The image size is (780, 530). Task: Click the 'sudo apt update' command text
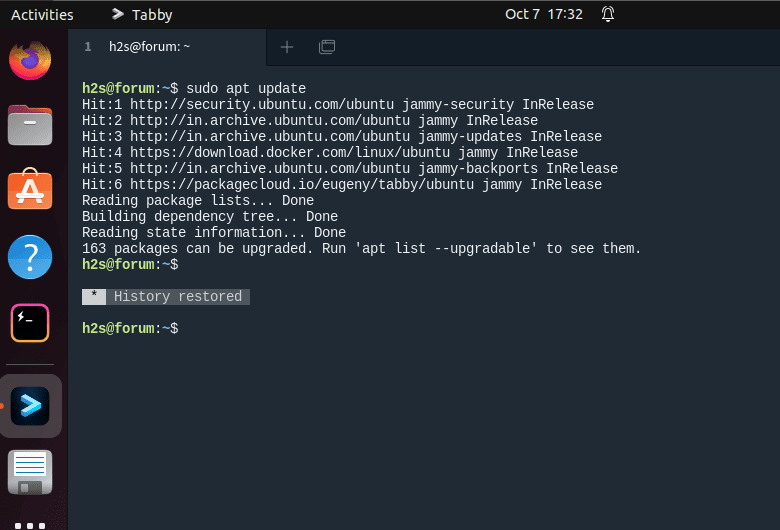246,89
